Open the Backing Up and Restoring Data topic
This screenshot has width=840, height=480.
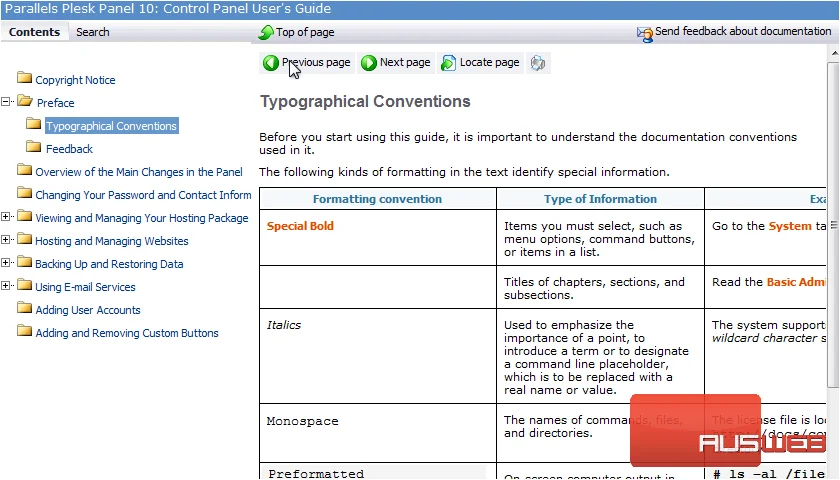(109, 264)
